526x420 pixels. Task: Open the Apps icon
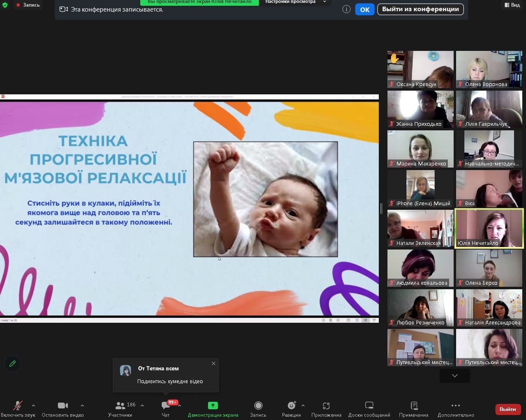click(326, 406)
